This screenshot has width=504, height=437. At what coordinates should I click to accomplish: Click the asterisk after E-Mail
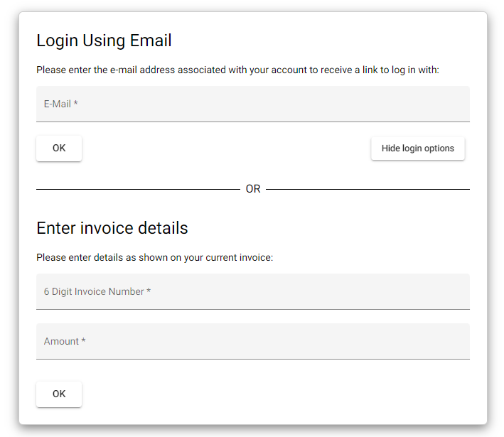(75, 104)
